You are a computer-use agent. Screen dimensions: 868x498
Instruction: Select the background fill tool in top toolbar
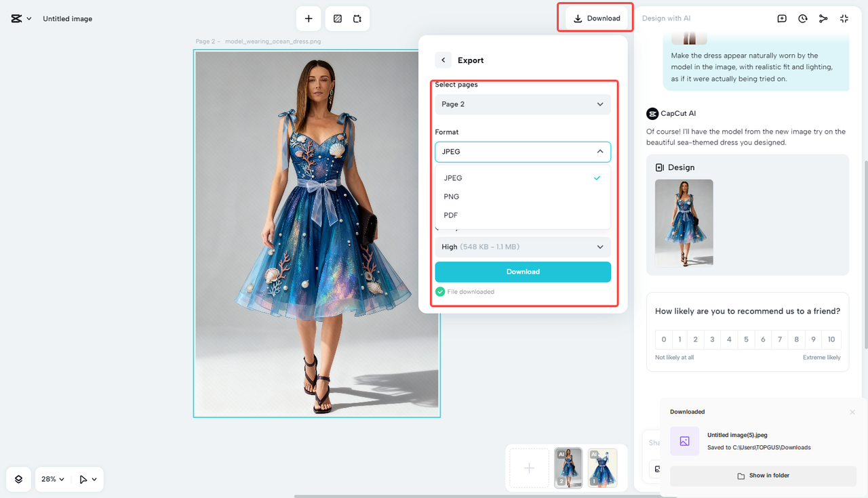click(x=337, y=18)
